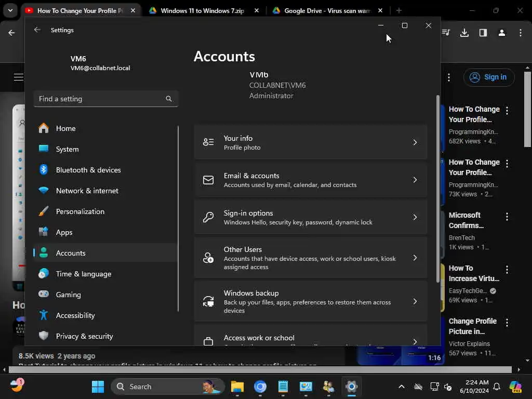Switch to Windows 11 to Windows 7.zip tab

[x=203, y=10]
